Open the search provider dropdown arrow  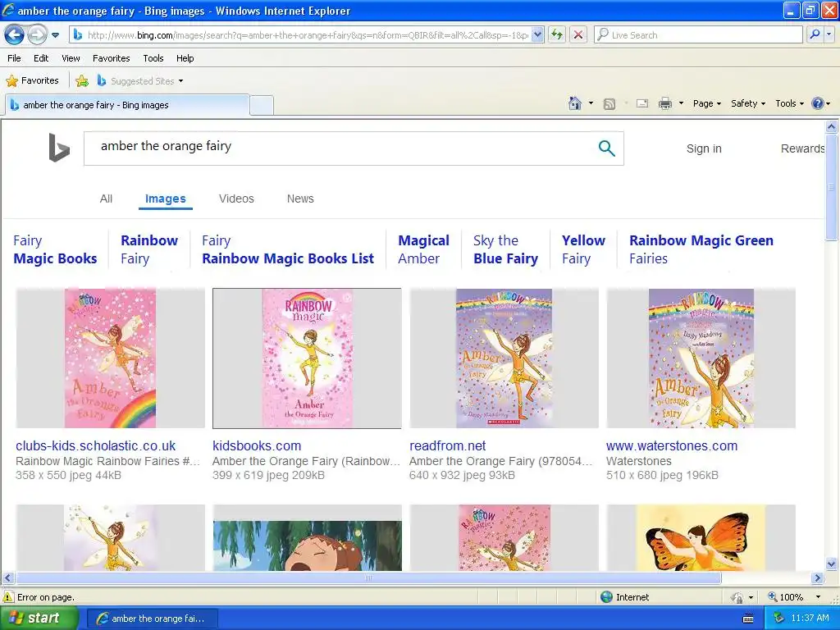point(829,34)
